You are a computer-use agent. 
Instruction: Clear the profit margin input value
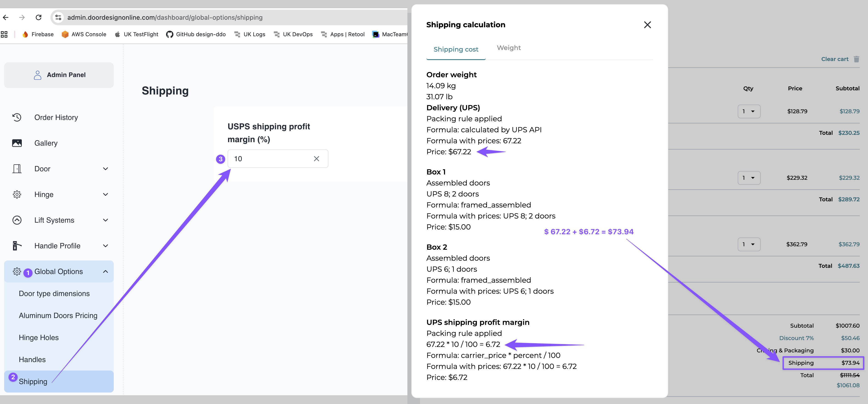[x=316, y=159]
